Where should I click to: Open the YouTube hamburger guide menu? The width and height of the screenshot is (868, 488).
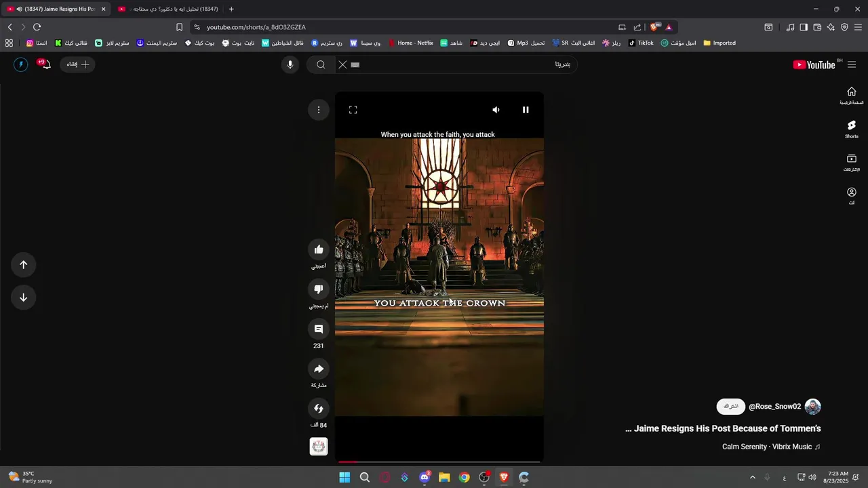pyautogui.click(x=852, y=64)
